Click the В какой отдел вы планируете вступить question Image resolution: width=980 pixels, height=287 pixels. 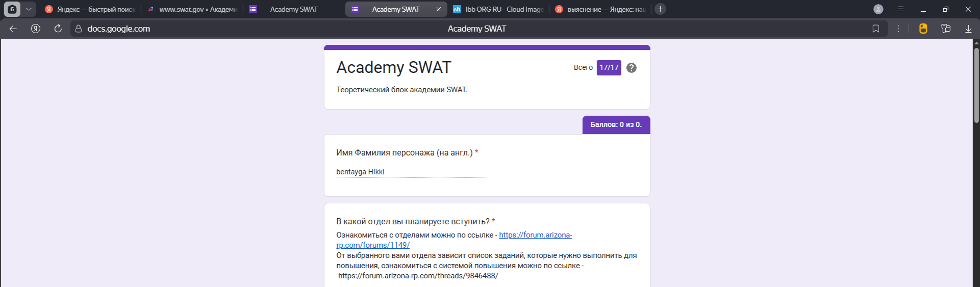click(x=413, y=221)
